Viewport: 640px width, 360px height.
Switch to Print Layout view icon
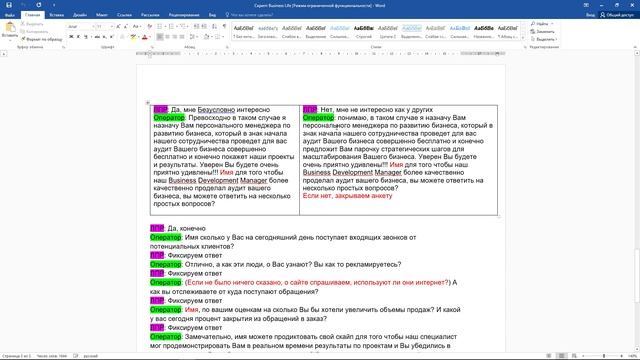click(x=562, y=356)
